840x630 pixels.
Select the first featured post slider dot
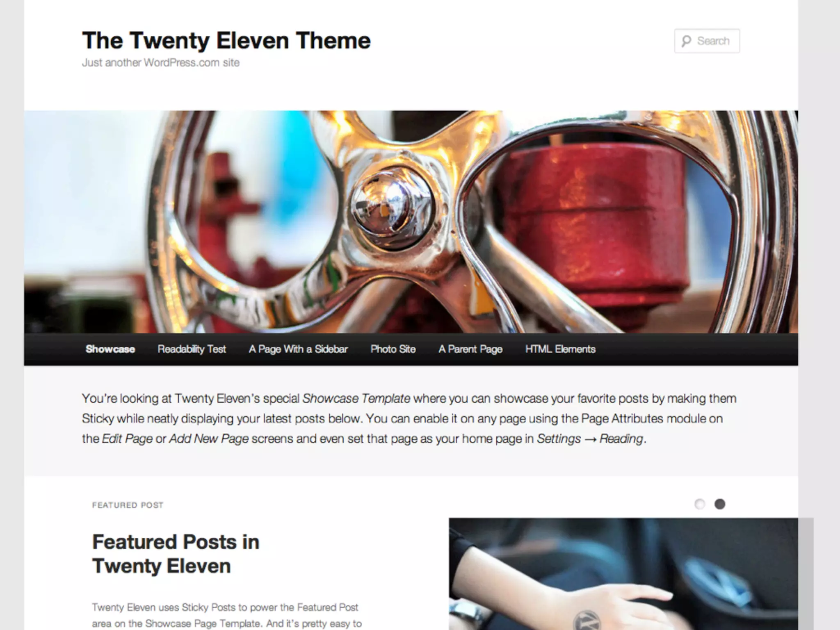[700, 504]
